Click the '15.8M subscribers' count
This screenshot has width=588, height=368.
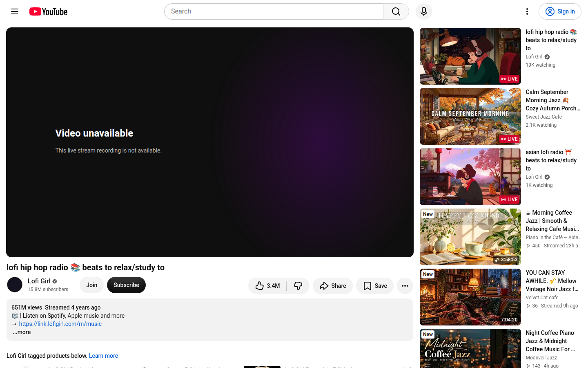click(x=48, y=289)
